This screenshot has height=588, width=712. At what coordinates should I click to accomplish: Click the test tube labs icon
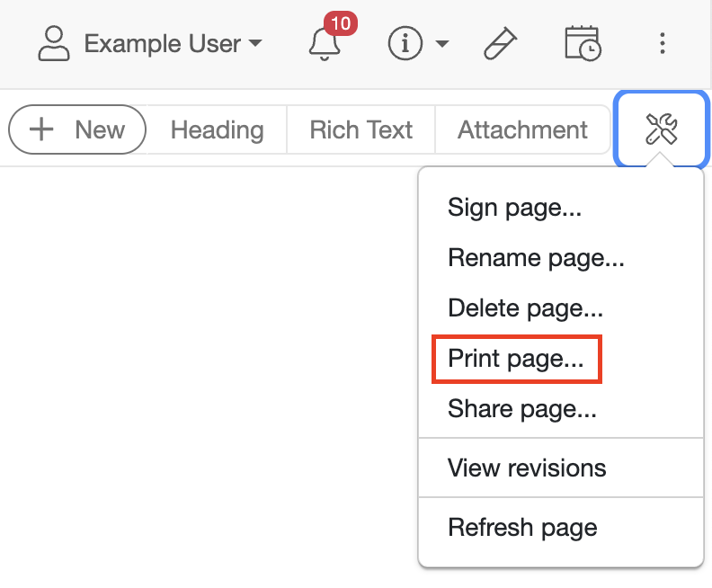(x=500, y=43)
